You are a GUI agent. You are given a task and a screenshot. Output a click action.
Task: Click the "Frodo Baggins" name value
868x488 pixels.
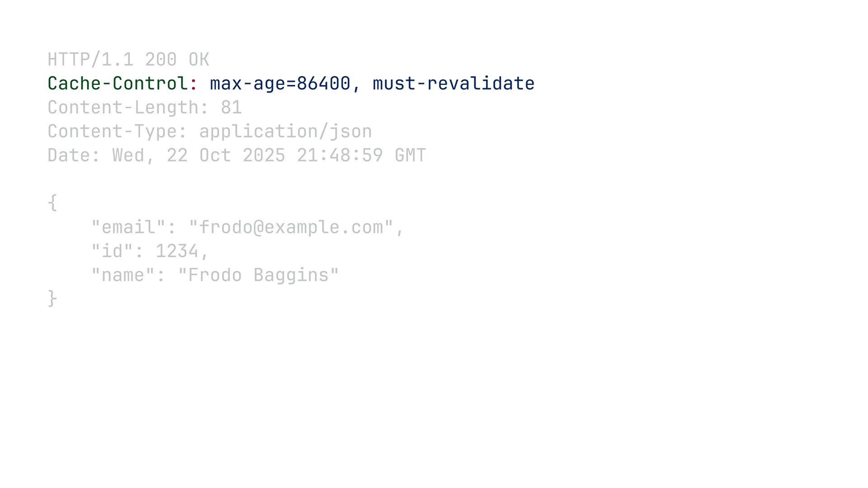(x=259, y=276)
